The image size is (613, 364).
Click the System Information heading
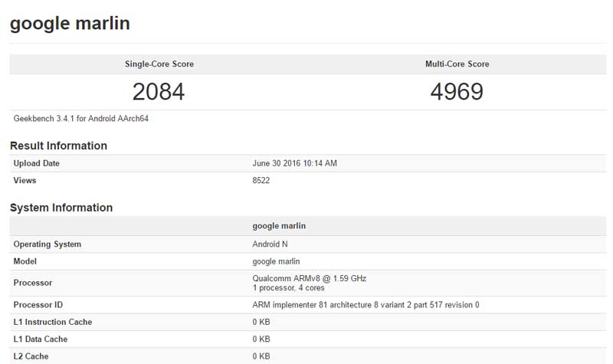click(x=61, y=208)
